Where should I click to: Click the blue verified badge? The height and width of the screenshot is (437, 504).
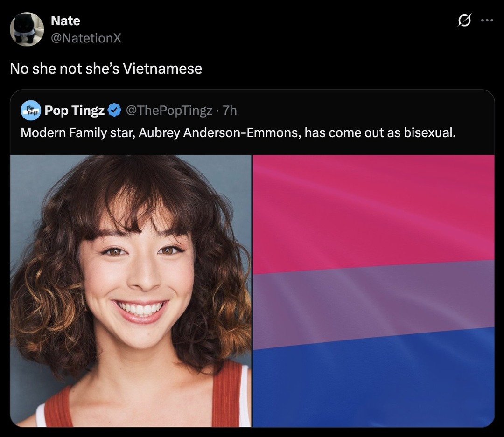click(113, 111)
